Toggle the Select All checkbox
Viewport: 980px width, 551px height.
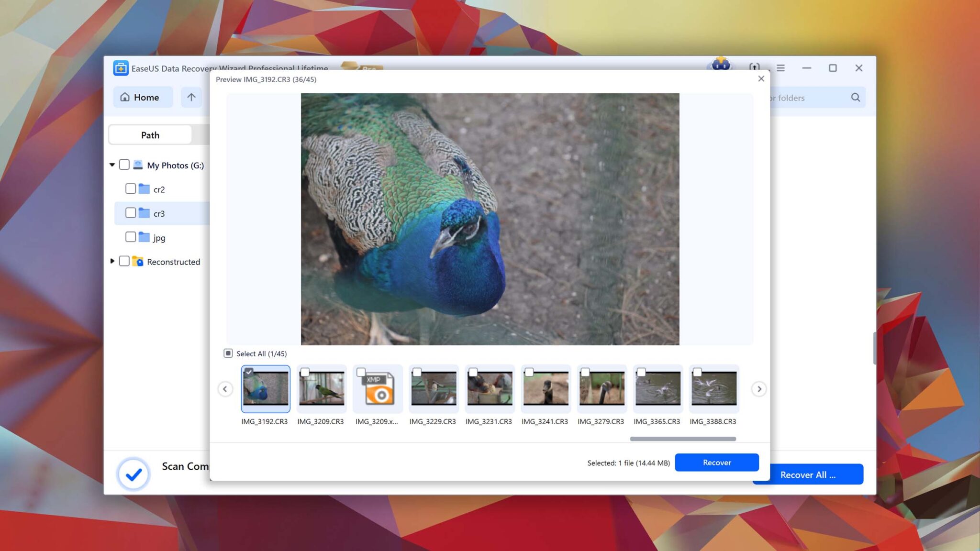[x=228, y=353]
